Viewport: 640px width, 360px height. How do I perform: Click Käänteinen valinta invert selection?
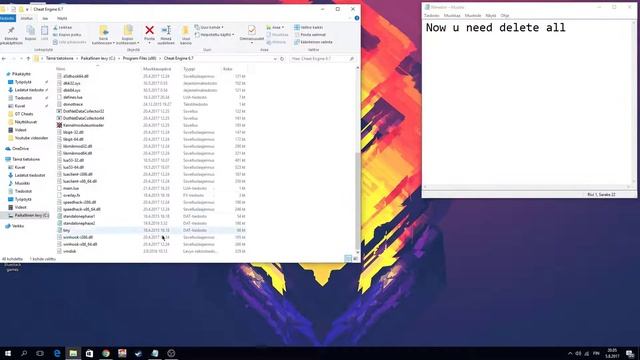point(313,42)
